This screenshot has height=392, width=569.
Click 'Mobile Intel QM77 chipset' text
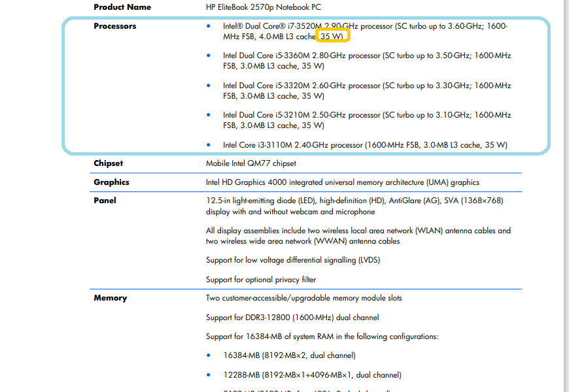250,163
